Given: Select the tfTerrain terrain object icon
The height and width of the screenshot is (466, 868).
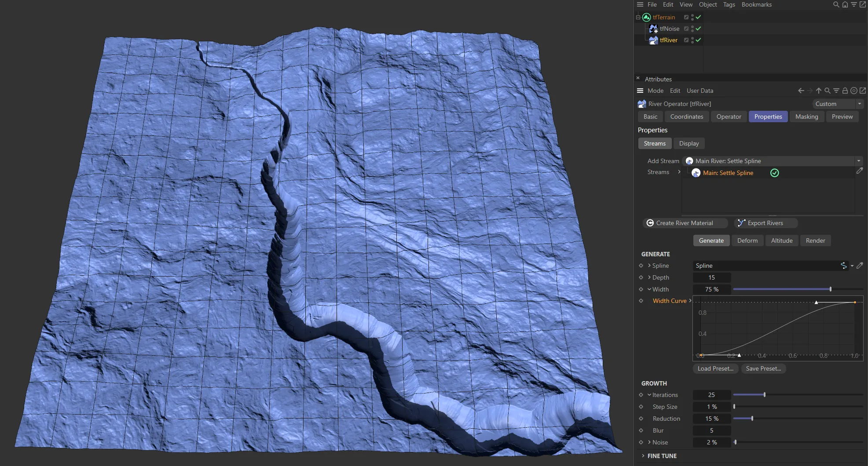Looking at the screenshot, I should [x=646, y=17].
